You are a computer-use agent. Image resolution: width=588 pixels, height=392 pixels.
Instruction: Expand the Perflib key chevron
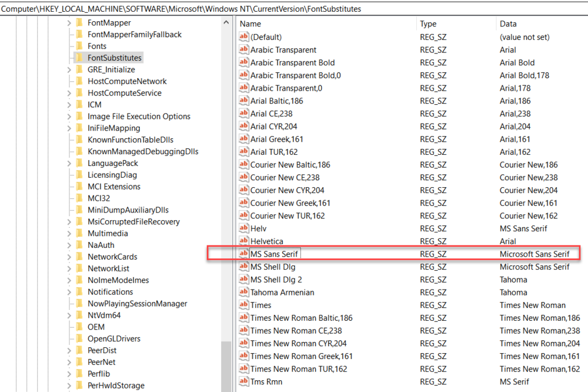pyautogui.click(x=69, y=374)
